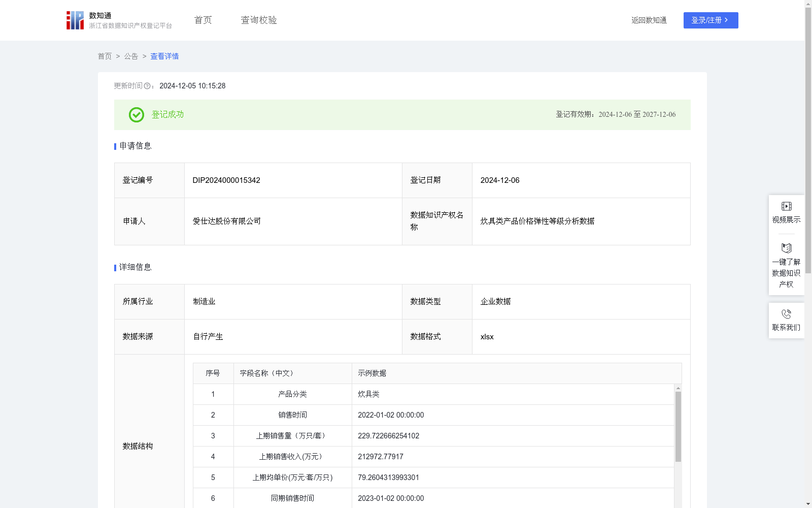Open 一键了解数据知识产权 guide icon
Image resolution: width=812 pixels, height=508 pixels.
point(786,248)
